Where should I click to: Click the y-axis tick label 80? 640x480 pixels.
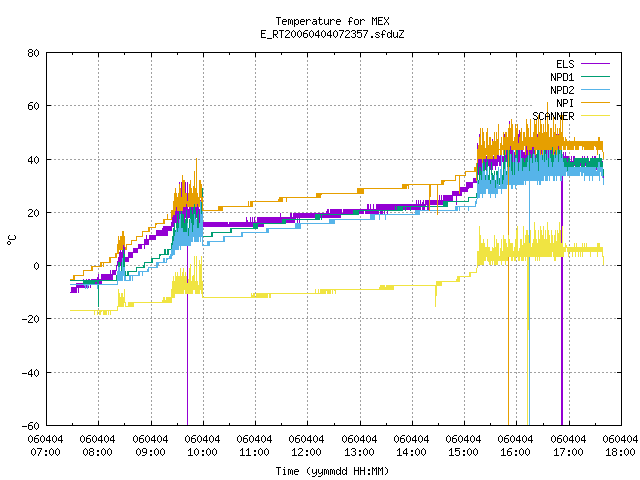[x=33, y=53]
